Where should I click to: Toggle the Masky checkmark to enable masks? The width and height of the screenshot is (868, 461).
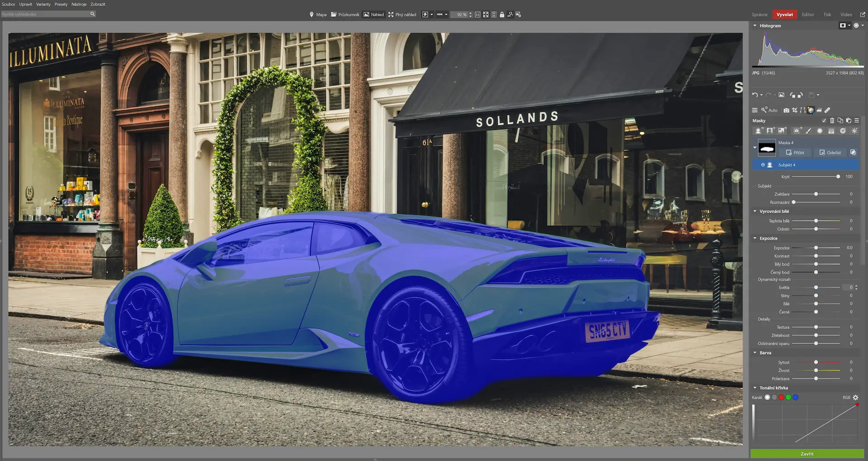(824, 121)
